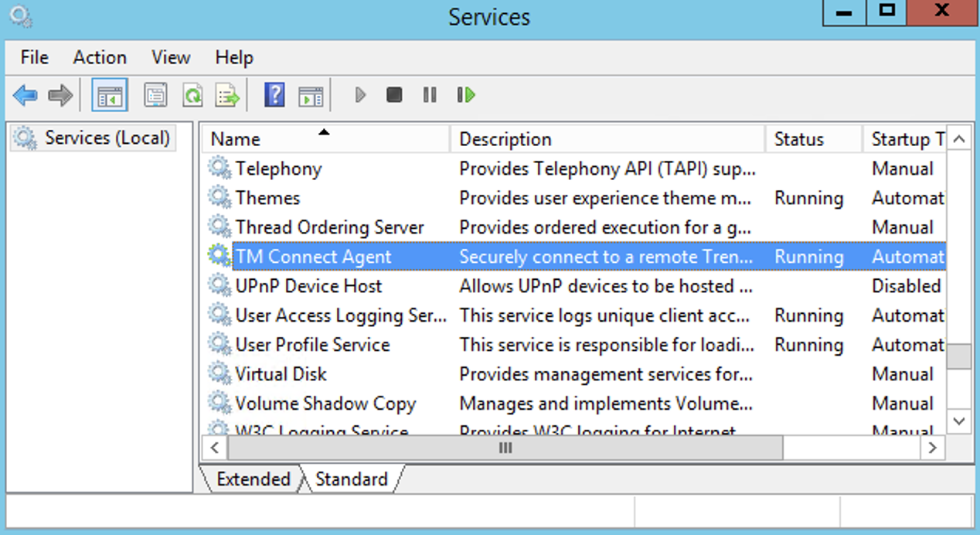
Task: Click the Start Service play icon
Action: point(359,95)
